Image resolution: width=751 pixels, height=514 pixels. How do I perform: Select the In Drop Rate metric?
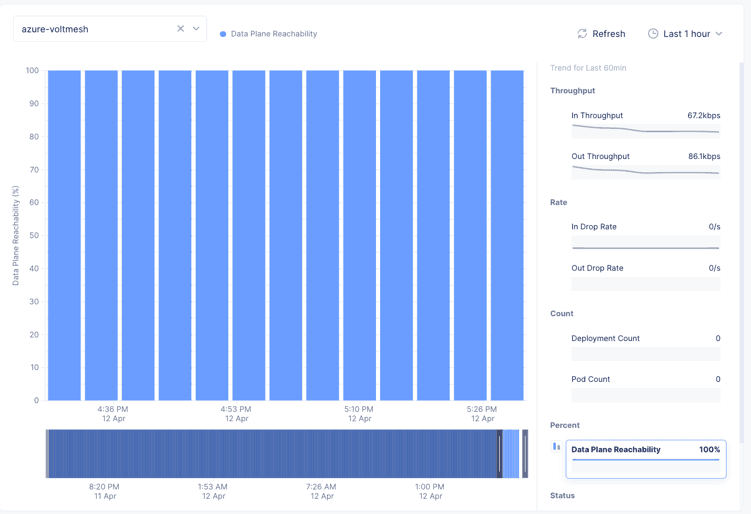point(645,235)
